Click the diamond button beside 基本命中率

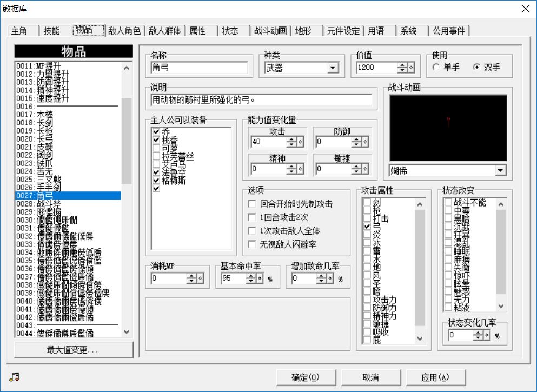click(x=260, y=278)
